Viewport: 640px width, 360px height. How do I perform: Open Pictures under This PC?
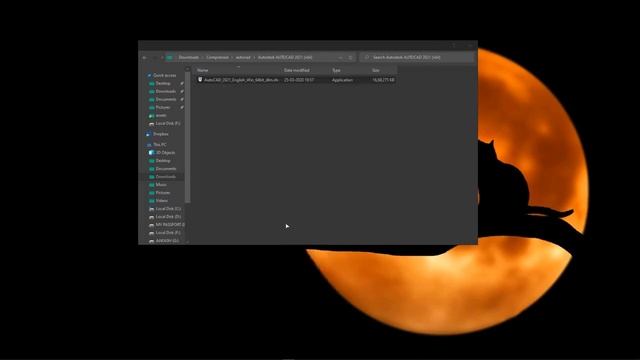[163, 193]
